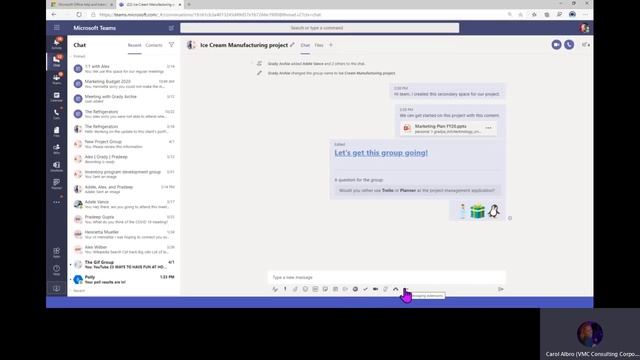Switch to the Contacts tab in Chat

[x=154, y=45]
